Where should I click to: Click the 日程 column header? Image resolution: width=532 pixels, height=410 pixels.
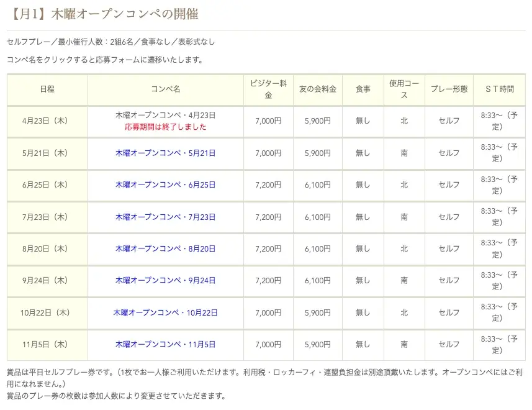click(47, 89)
